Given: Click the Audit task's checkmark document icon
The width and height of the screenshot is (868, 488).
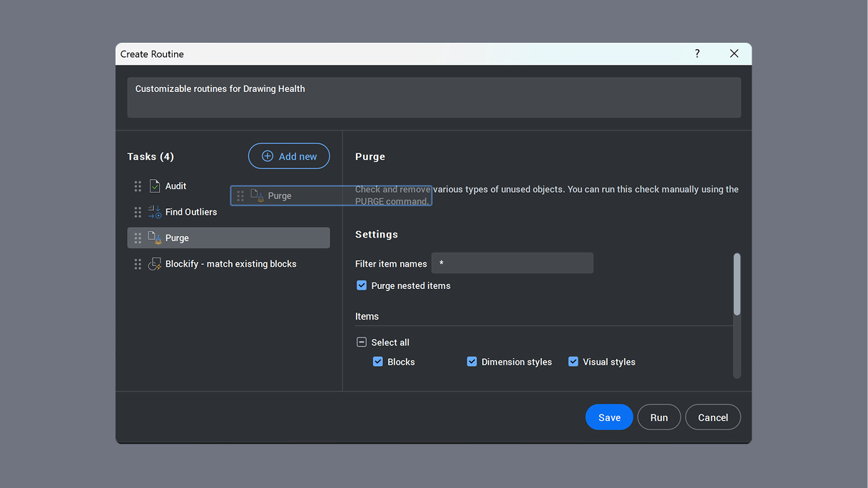Looking at the screenshot, I should pyautogui.click(x=155, y=186).
